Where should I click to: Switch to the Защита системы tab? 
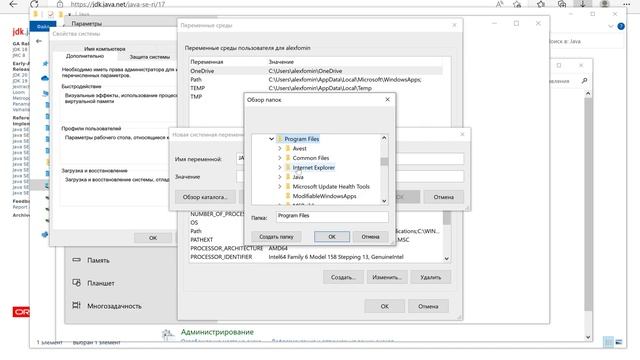click(149, 57)
